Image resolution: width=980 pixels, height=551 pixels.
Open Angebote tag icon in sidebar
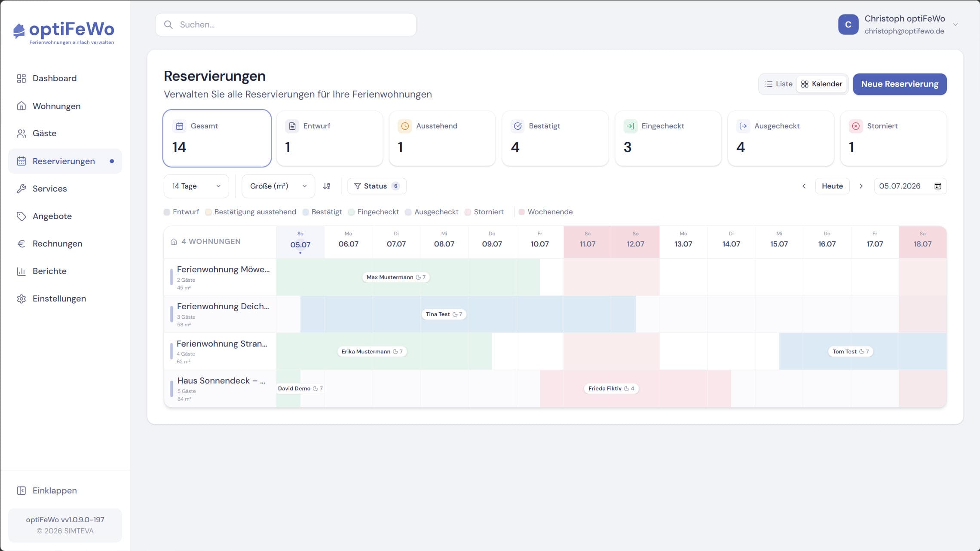[x=21, y=216]
